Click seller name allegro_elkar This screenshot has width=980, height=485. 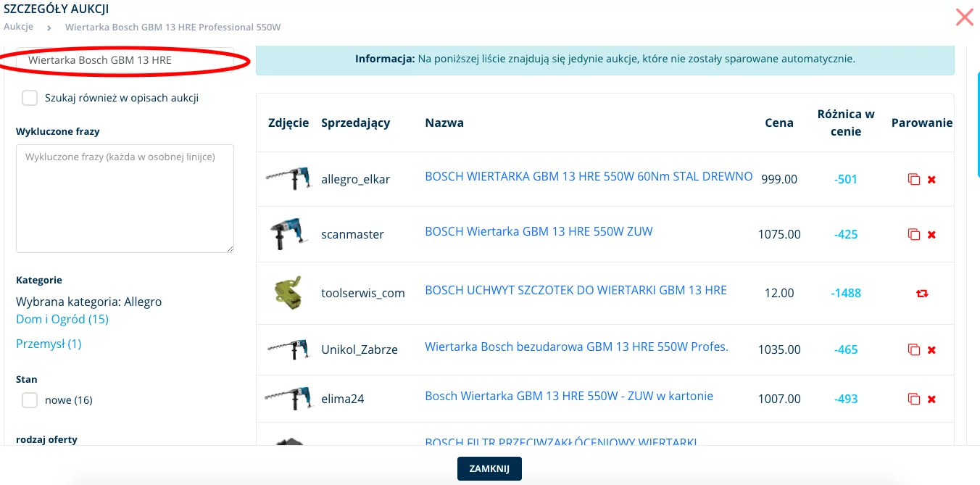[x=355, y=179]
